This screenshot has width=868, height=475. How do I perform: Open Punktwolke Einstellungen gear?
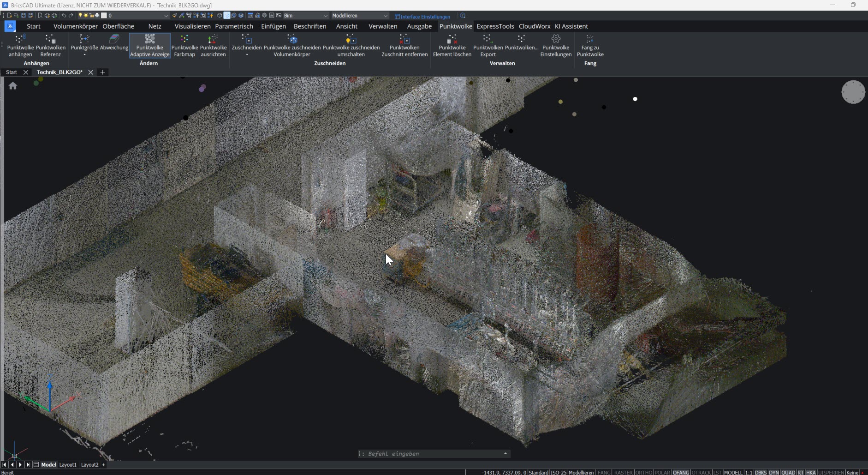pos(556,46)
